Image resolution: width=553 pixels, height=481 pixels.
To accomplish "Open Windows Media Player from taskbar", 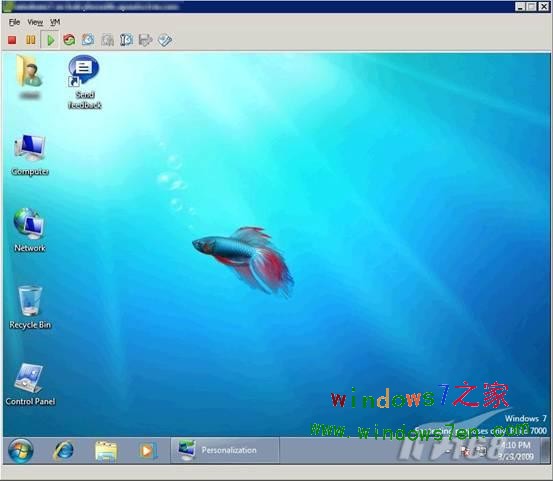I will [x=147, y=451].
